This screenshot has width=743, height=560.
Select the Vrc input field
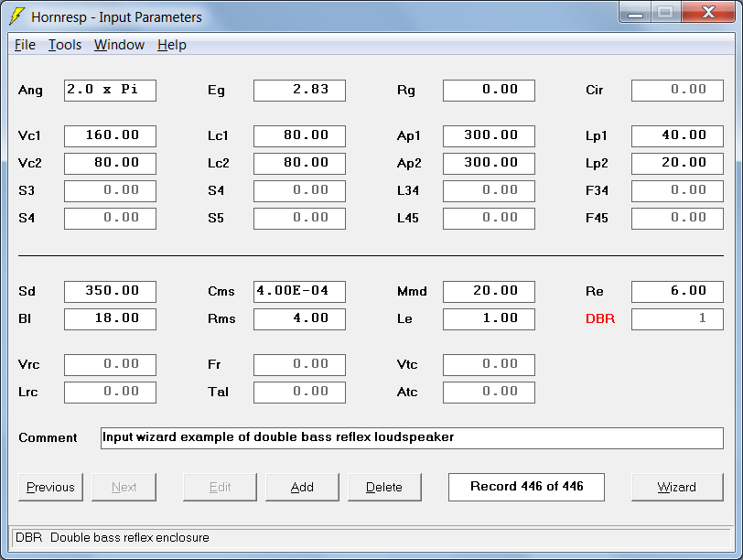tap(110, 365)
